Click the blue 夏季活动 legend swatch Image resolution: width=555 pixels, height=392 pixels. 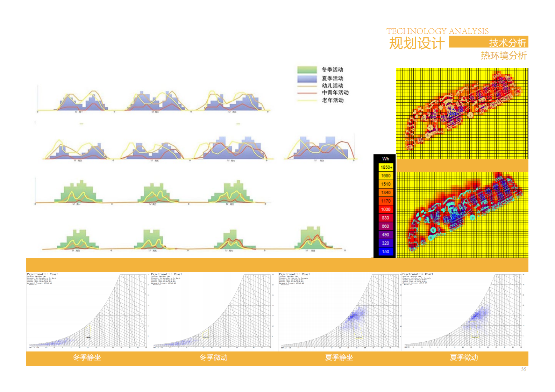[x=307, y=78]
